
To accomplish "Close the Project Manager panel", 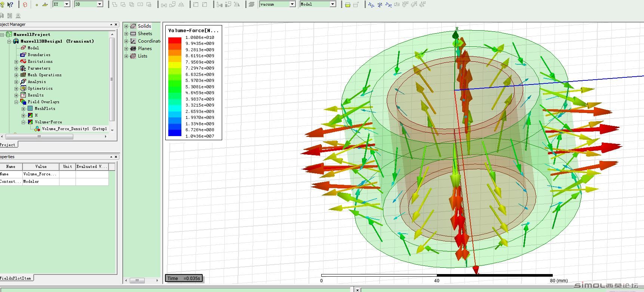I will (116, 24).
